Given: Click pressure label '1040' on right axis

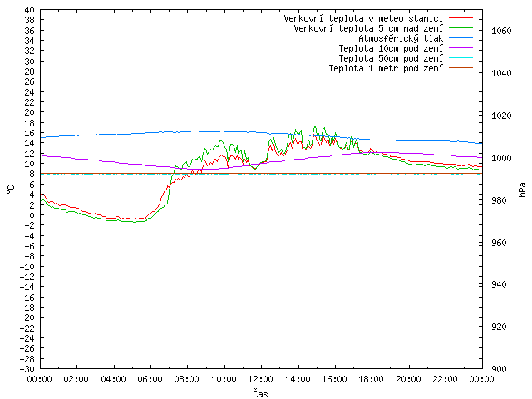Looking at the screenshot, I should click(x=501, y=73).
